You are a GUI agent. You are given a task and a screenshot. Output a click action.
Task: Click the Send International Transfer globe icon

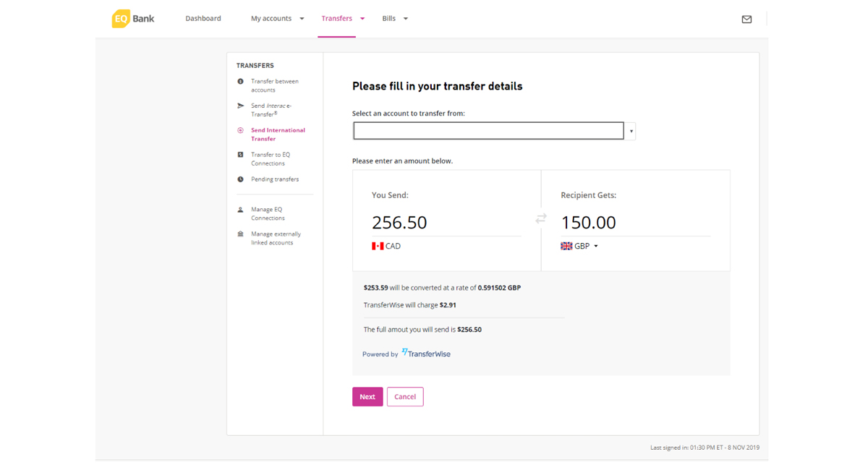point(241,131)
